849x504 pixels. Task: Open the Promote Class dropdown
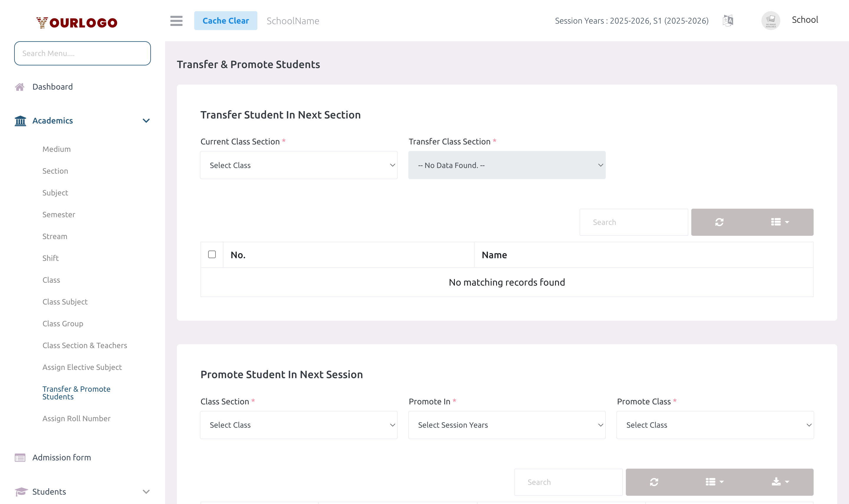(x=715, y=425)
